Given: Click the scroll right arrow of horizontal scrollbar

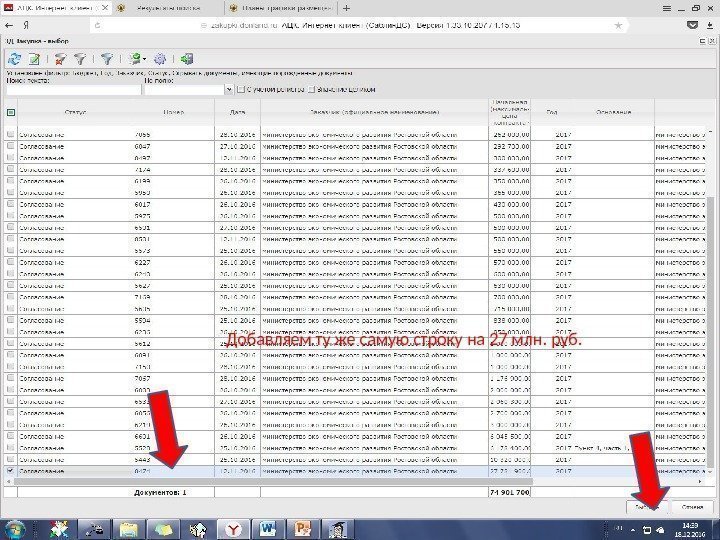Looking at the screenshot, I should 700,481.
